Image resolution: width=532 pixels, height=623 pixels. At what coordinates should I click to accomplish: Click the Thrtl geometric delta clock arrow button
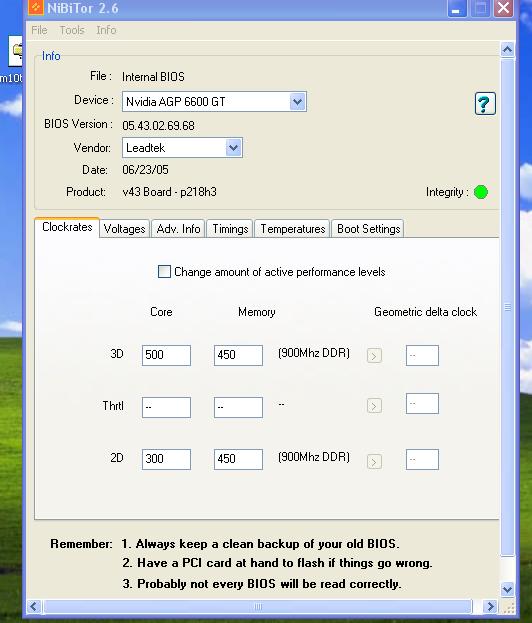tap(374, 406)
